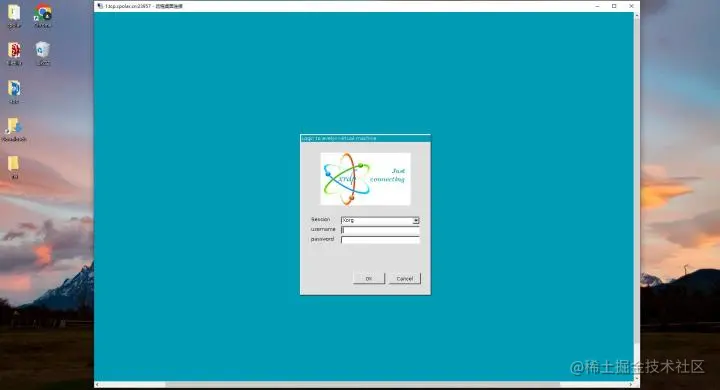This screenshot has width=720, height=390.
Task: Click the username input field
Action: (380, 230)
